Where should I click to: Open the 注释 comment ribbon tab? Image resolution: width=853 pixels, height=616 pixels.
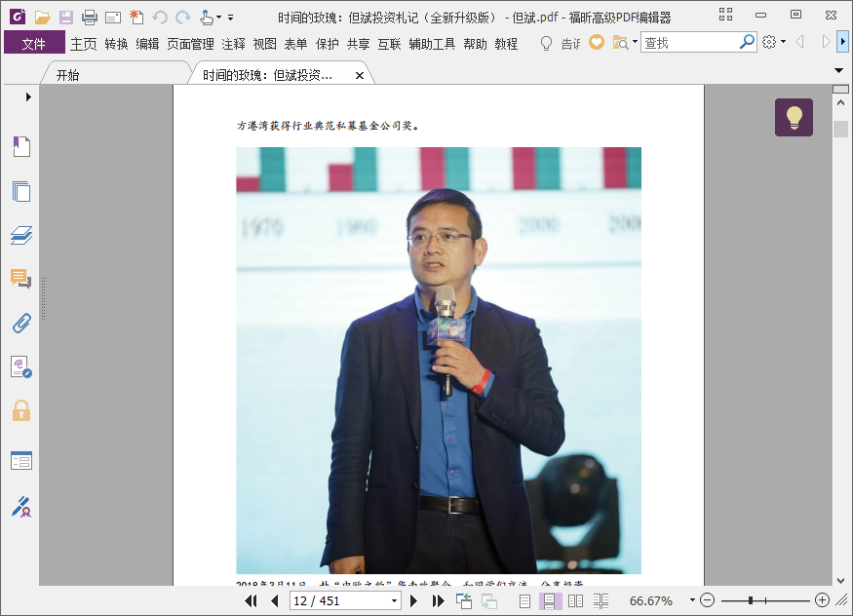point(233,44)
